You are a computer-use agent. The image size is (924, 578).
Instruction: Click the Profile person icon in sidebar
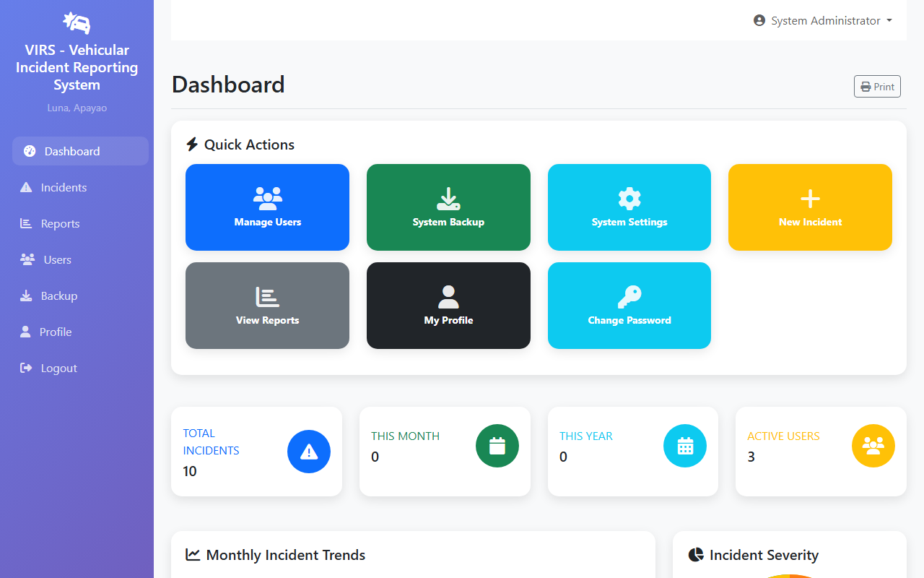pyautogui.click(x=25, y=332)
